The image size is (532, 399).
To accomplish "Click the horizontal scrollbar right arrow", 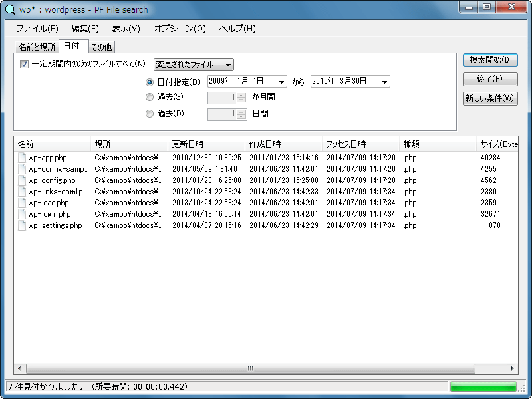I will (x=512, y=368).
